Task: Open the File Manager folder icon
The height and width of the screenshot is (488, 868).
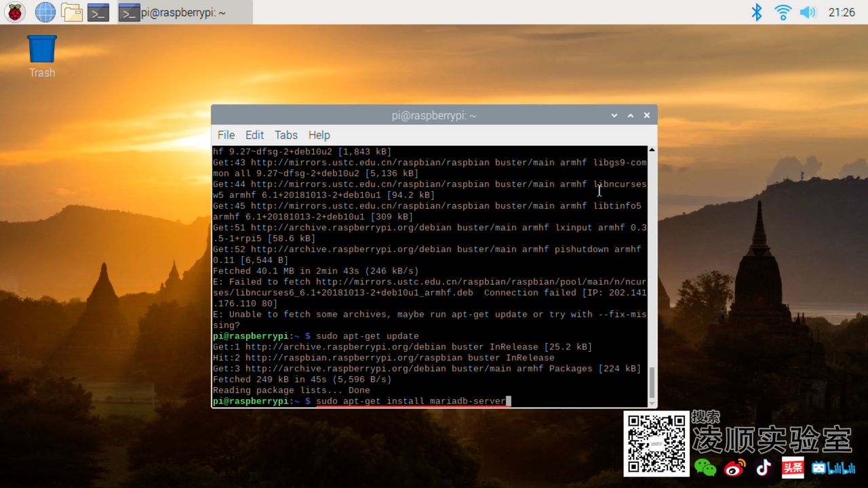Action: [x=71, y=12]
